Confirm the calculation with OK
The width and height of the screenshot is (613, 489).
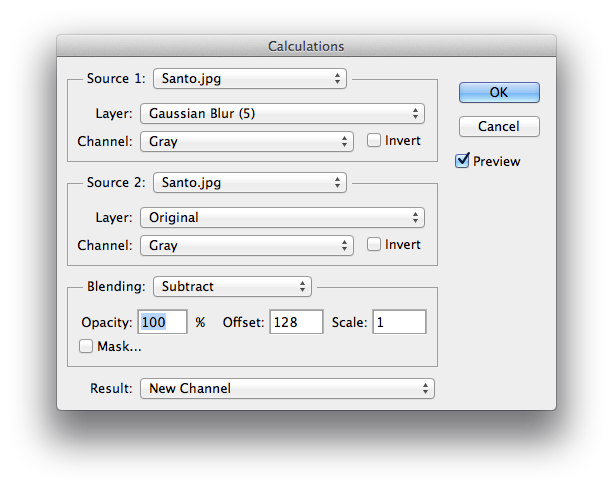point(499,92)
